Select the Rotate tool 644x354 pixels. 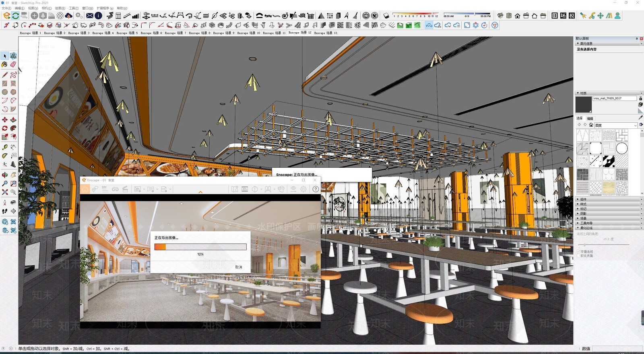point(5,128)
